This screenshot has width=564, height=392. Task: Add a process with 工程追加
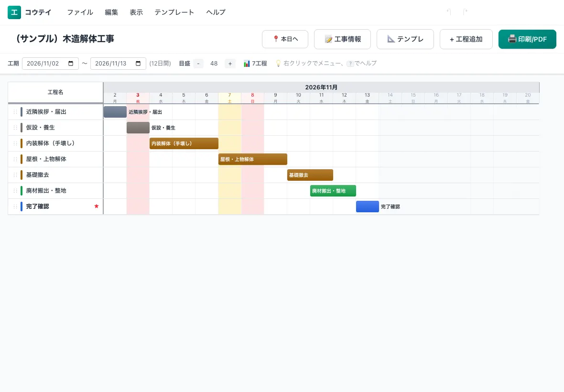[466, 39]
